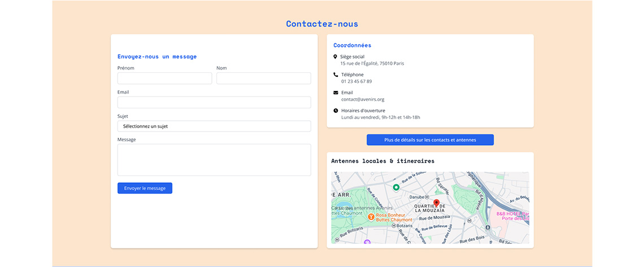
Task: Click the contact@avenirs.org email address
Action: (x=362, y=99)
